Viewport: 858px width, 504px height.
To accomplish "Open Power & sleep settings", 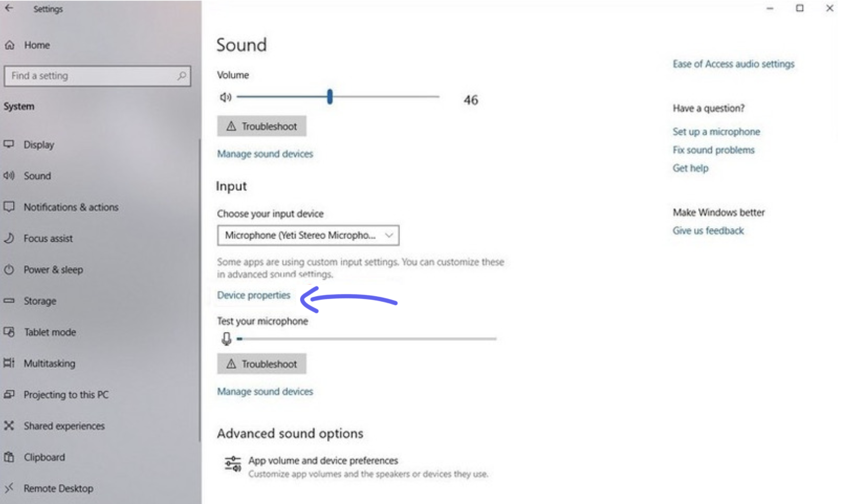I will [x=53, y=269].
